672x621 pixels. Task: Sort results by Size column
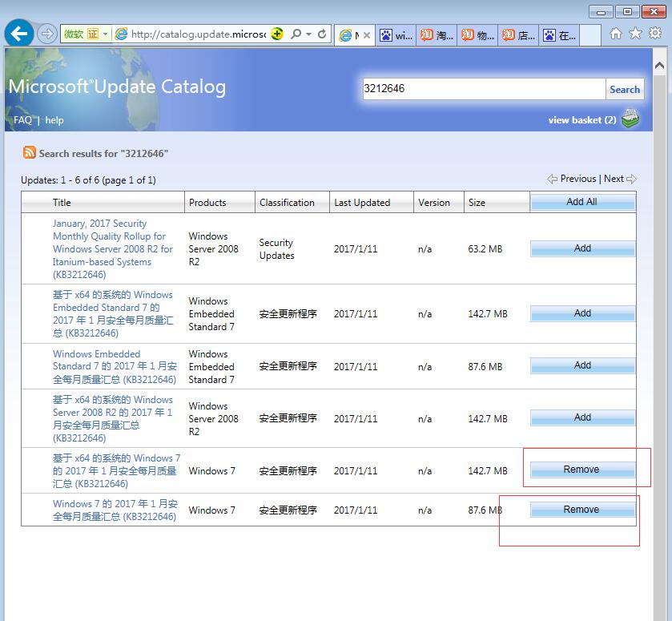click(477, 203)
